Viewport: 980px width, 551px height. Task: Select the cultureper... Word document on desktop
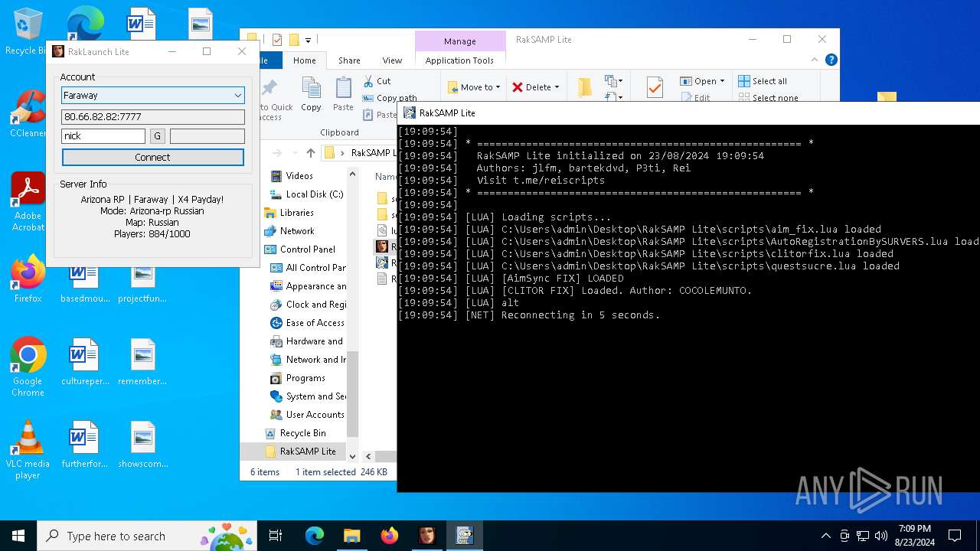[84, 362]
